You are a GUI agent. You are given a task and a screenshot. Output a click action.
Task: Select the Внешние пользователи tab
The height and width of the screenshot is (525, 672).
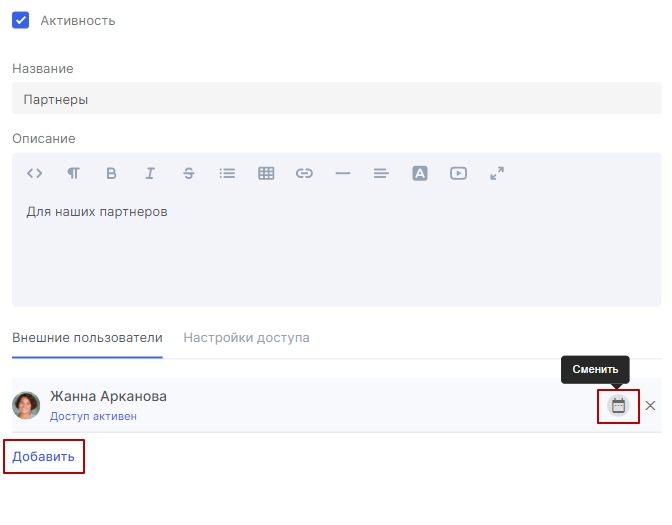(x=87, y=338)
